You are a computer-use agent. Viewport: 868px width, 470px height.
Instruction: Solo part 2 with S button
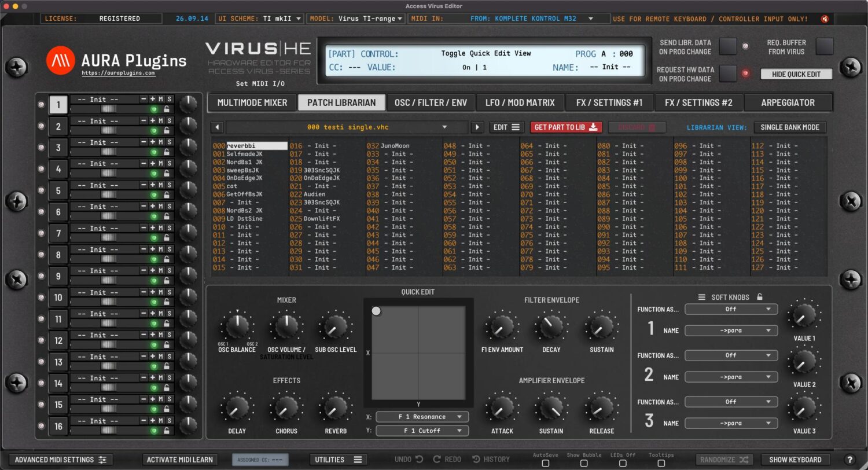point(170,120)
